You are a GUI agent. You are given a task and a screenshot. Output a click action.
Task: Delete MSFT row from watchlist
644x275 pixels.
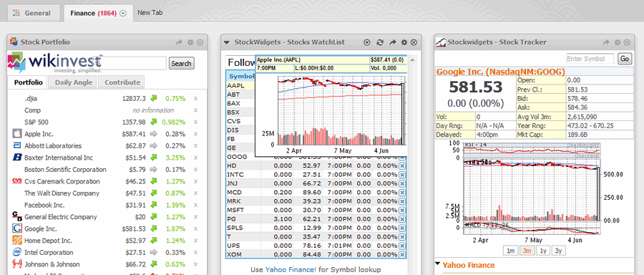(402, 210)
